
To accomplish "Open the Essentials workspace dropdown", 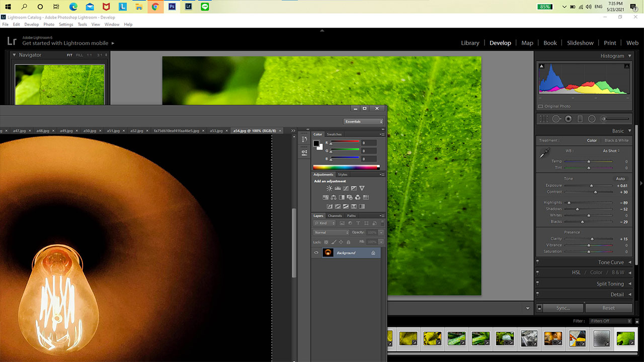I will (x=364, y=122).
